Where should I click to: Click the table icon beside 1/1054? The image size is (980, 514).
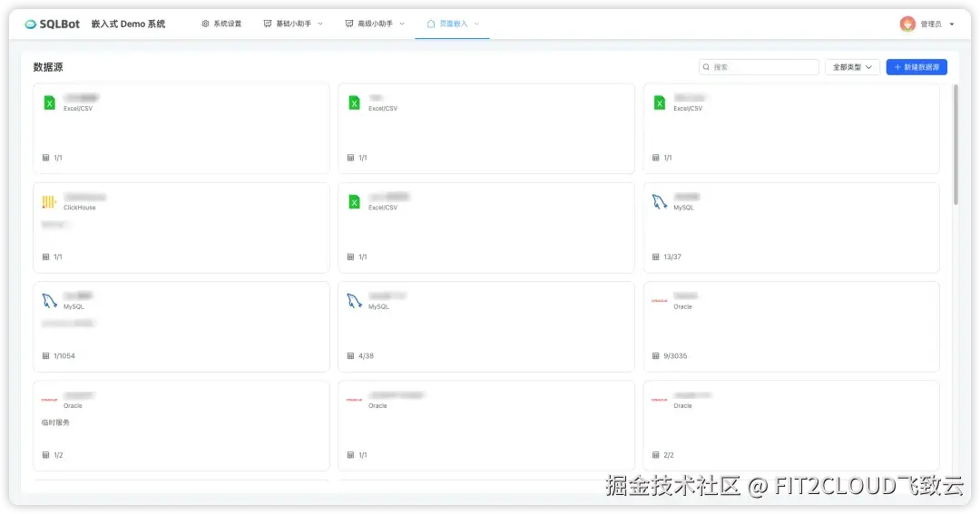click(x=45, y=356)
